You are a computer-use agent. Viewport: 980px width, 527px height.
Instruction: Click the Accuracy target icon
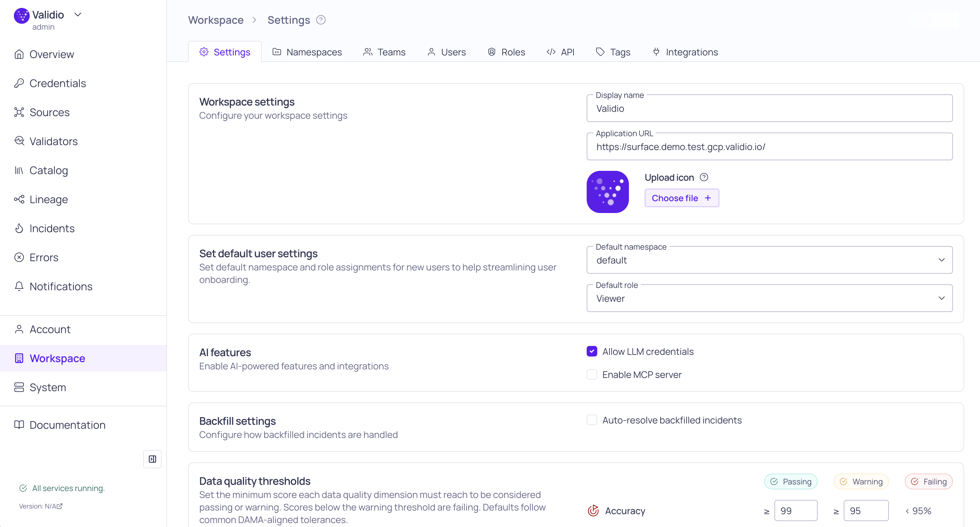[593, 511]
